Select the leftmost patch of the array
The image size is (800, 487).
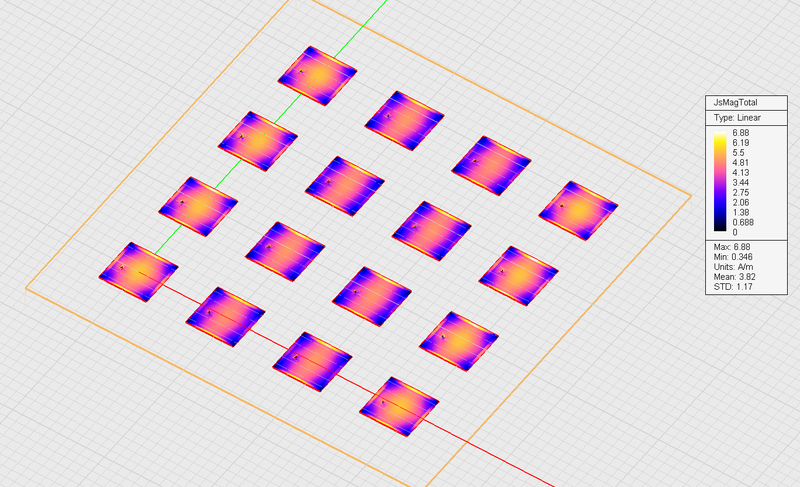click(138, 272)
